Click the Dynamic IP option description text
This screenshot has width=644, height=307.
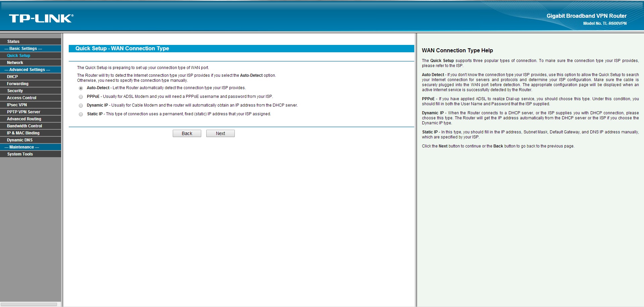pyautogui.click(x=204, y=105)
